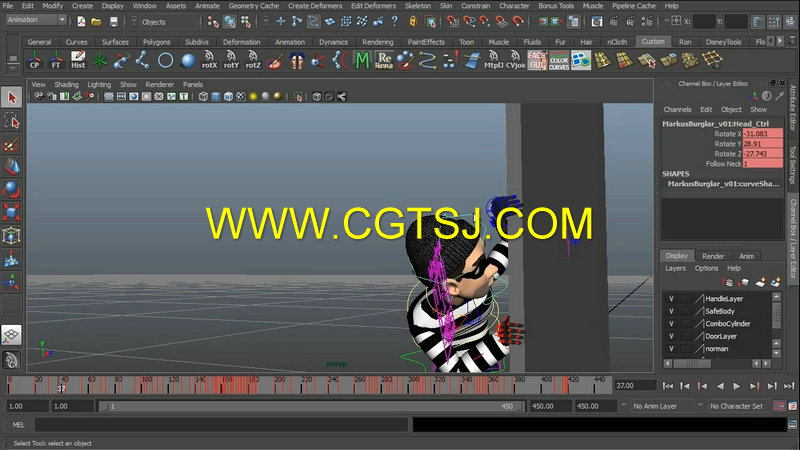This screenshot has width=800, height=450.
Task: Click the green M shelf icon
Action: pyautogui.click(x=362, y=60)
